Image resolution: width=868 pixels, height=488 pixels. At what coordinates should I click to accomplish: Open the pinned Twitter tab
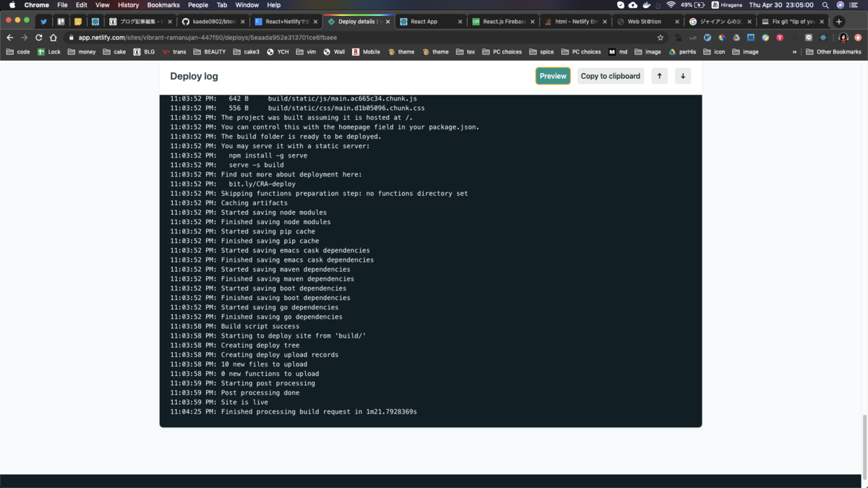pyautogui.click(x=43, y=21)
